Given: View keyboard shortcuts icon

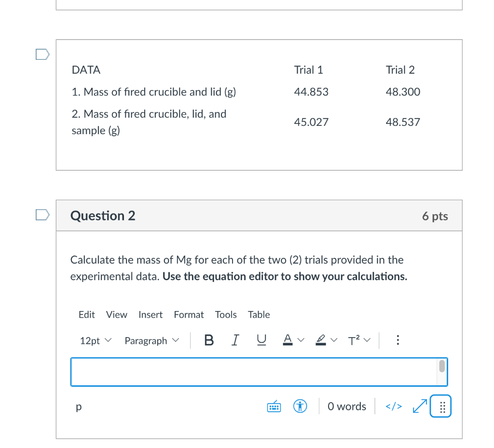Looking at the screenshot, I should tap(274, 407).
